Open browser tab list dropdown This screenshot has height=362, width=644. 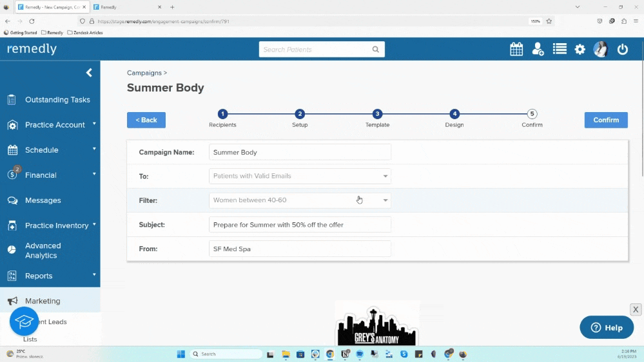pyautogui.click(x=578, y=7)
